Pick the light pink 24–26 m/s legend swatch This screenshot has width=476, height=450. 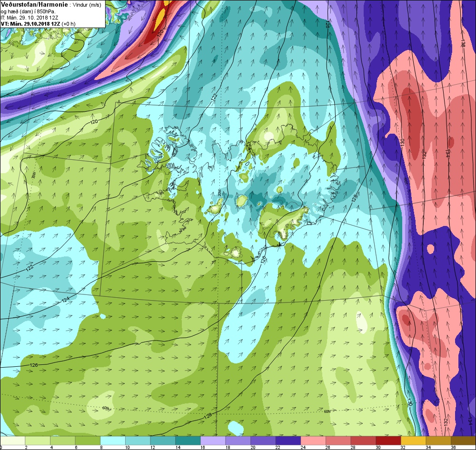pos(313,440)
